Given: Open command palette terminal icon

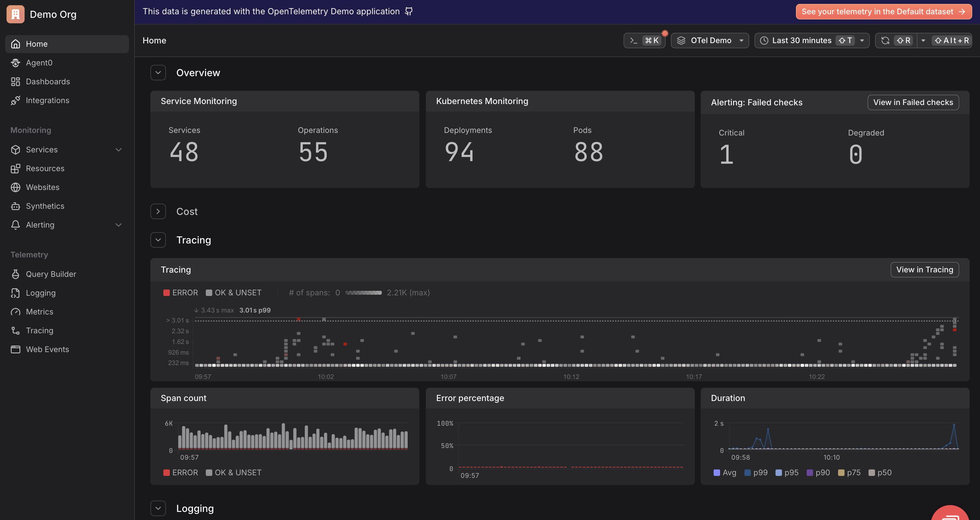Looking at the screenshot, I should click(634, 40).
